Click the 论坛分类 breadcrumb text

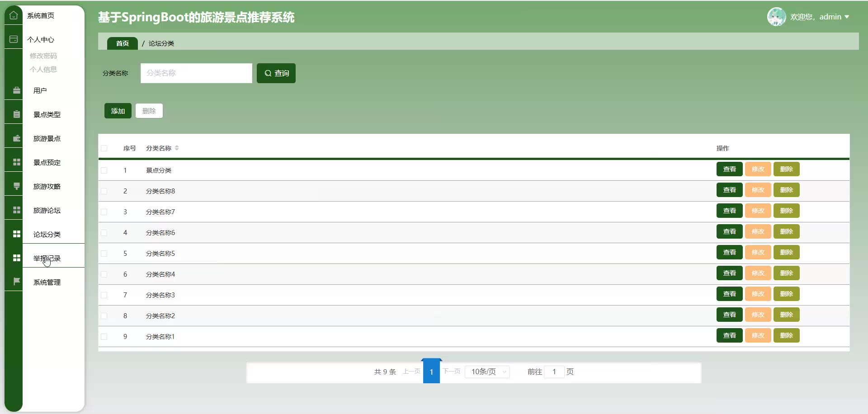161,43
